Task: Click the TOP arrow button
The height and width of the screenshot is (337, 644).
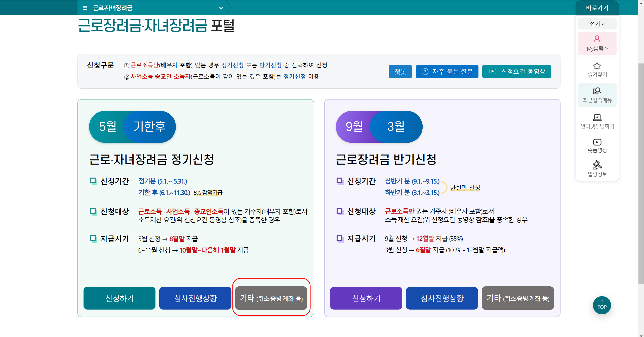Action: [602, 305]
